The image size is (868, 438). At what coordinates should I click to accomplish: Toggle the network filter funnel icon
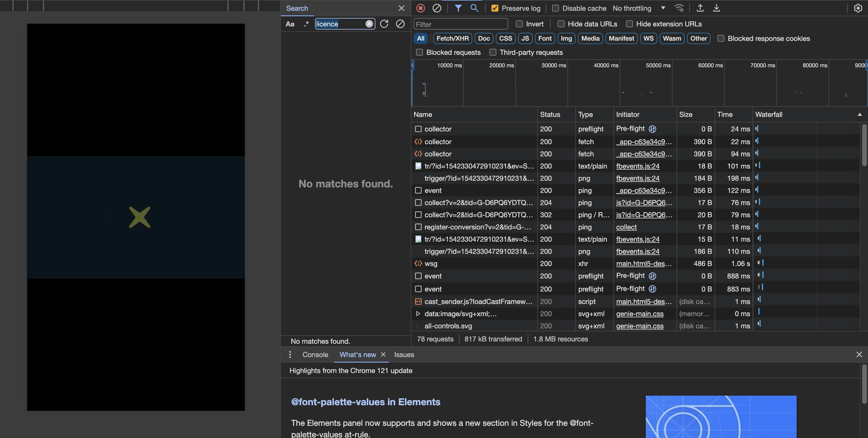[x=458, y=8]
